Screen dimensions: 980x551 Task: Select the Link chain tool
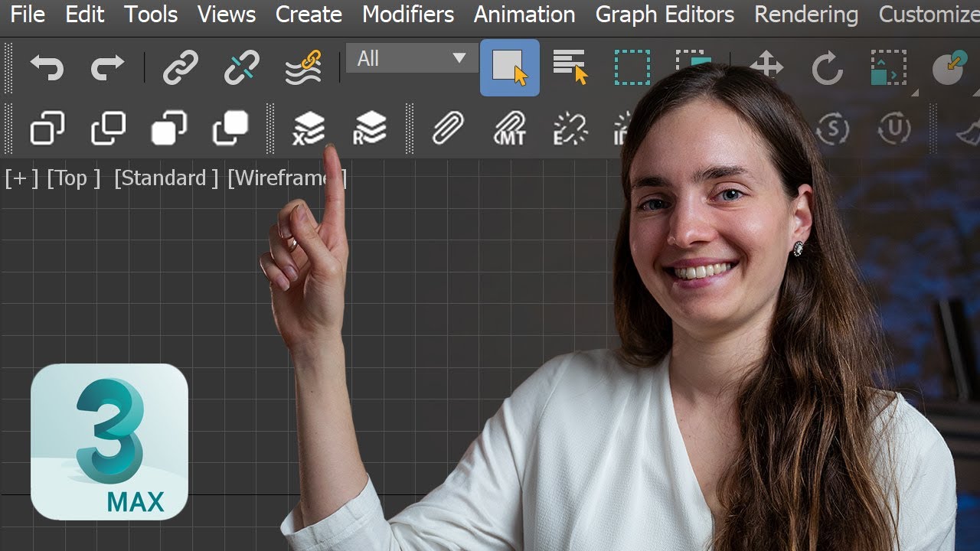pyautogui.click(x=181, y=69)
